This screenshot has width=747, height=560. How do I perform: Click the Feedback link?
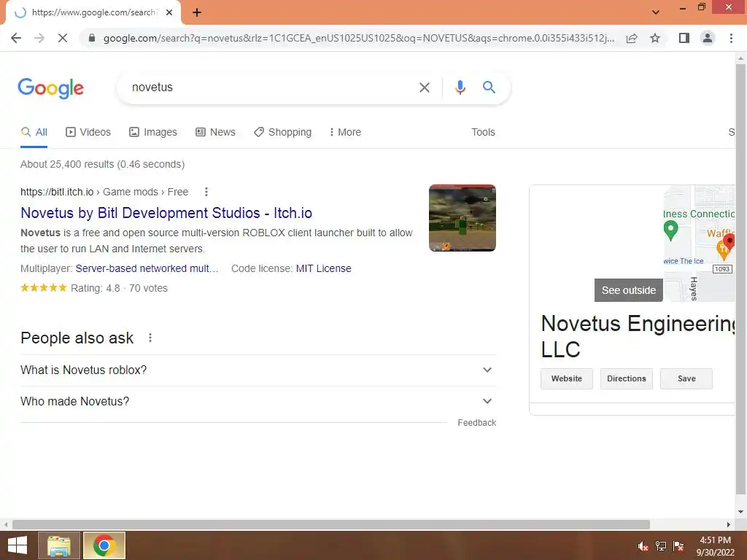[x=476, y=423]
